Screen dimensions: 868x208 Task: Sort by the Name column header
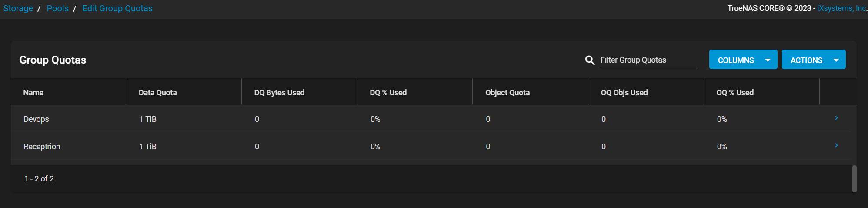(x=33, y=92)
